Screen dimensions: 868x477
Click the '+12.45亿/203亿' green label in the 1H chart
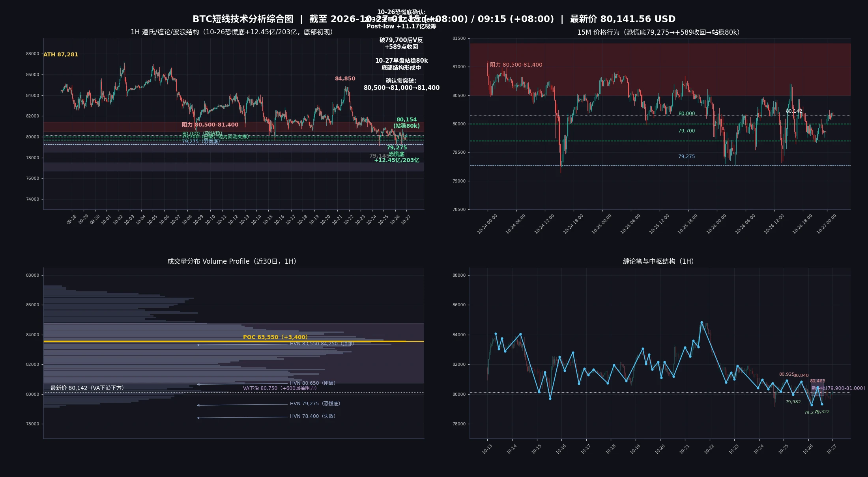[x=397, y=160]
